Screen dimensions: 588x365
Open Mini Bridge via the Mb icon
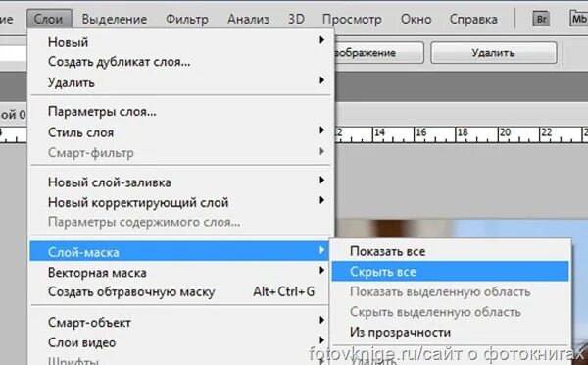(578, 19)
